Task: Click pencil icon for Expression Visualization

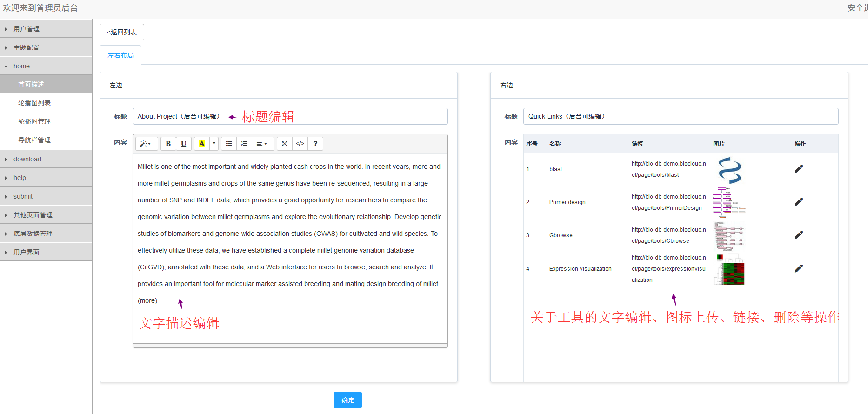Action: click(x=798, y=269)
